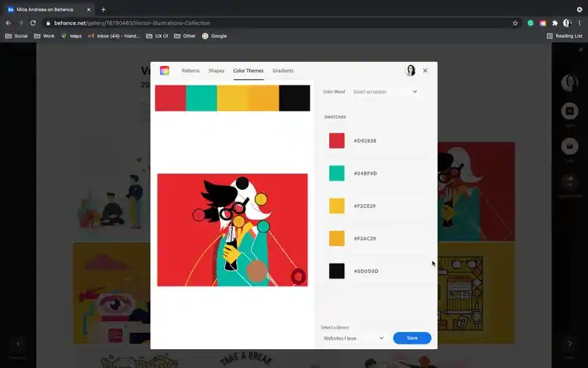This screenshot has width=588, height=368.
Task: Go to next project arrow
Action: [x=570, y=344]
